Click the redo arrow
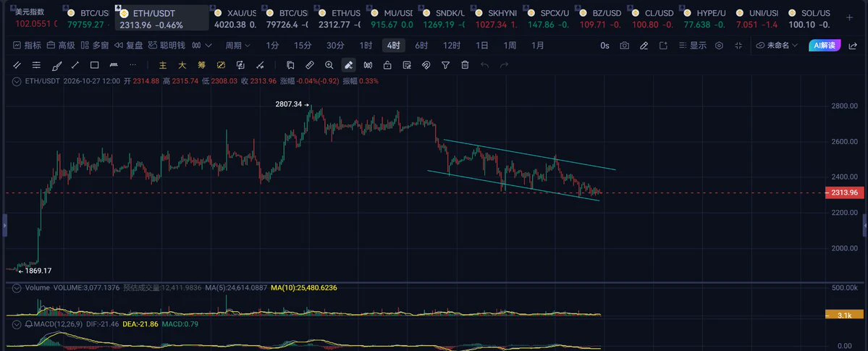This screenshot has height=351, width=868. coord(505,65)
